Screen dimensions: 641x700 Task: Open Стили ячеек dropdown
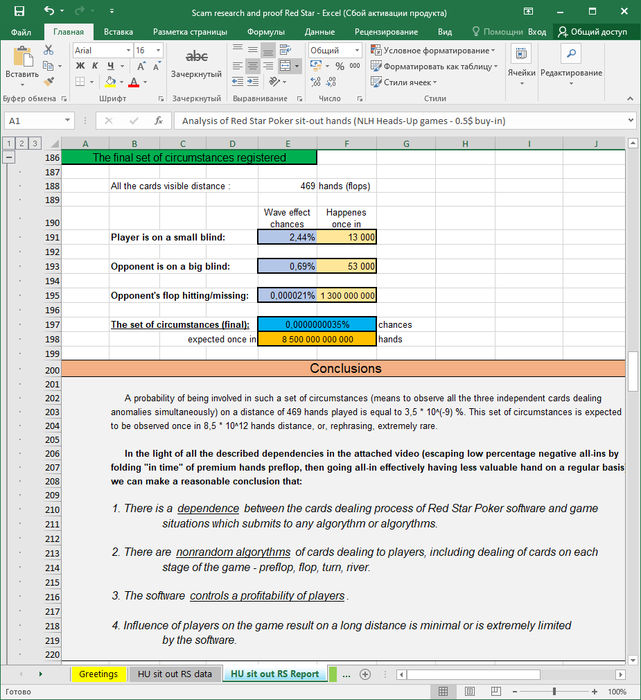pyautogui.click(x=404, y=83)
